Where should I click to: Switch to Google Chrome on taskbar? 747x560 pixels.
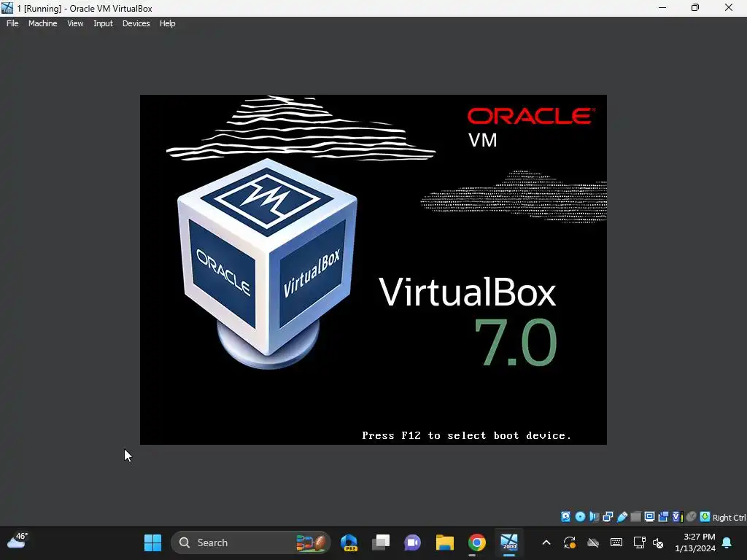[x=476, y=542]
